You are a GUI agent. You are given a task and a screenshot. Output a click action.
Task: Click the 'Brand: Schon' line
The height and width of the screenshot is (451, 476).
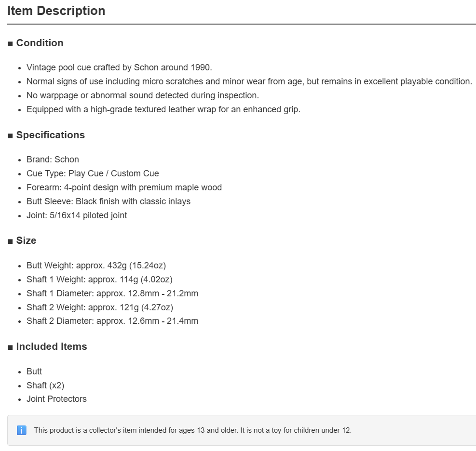(53, 159)
